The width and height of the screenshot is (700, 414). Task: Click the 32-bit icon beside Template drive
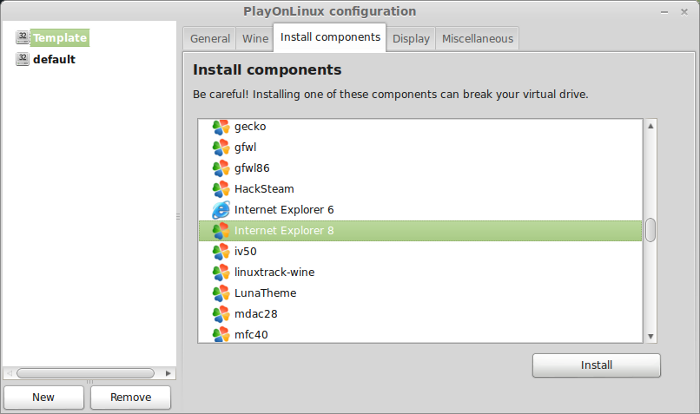(22, 38)
